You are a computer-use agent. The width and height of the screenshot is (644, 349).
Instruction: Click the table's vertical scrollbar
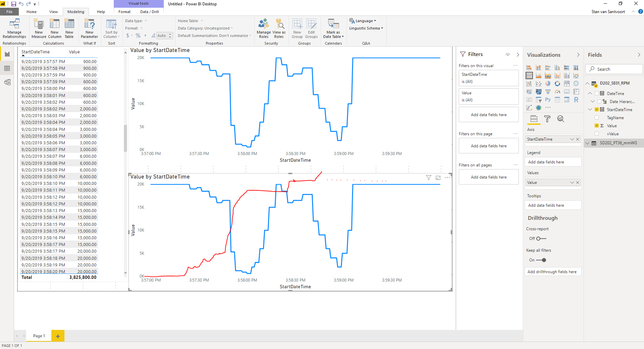point(126,138)
